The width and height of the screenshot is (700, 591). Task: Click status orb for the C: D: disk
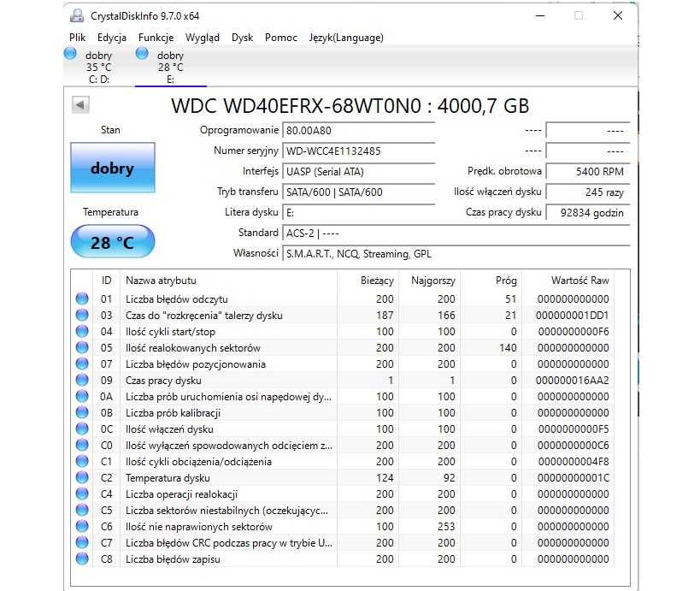coord(70,54)
